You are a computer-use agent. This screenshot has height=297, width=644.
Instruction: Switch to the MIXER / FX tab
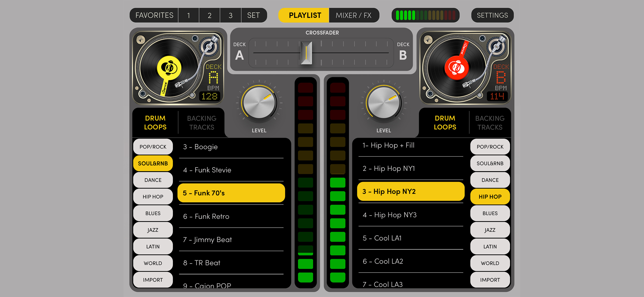click(354, 15)
